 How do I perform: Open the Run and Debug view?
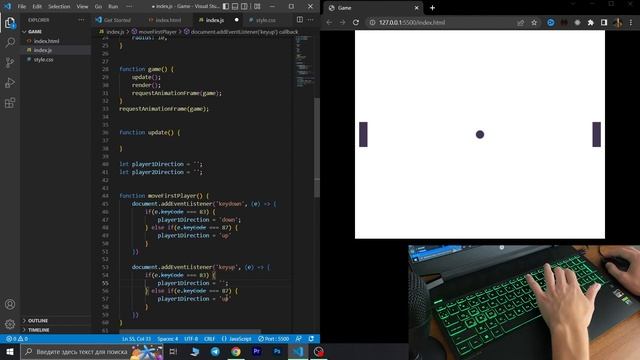pyautogui.click(x=10, y=82)
